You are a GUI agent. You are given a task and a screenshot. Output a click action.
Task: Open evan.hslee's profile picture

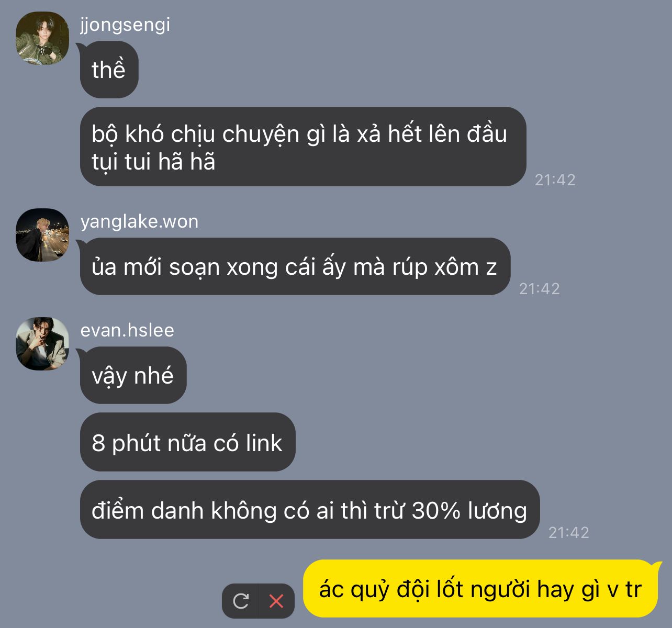(x=42, y=344)
